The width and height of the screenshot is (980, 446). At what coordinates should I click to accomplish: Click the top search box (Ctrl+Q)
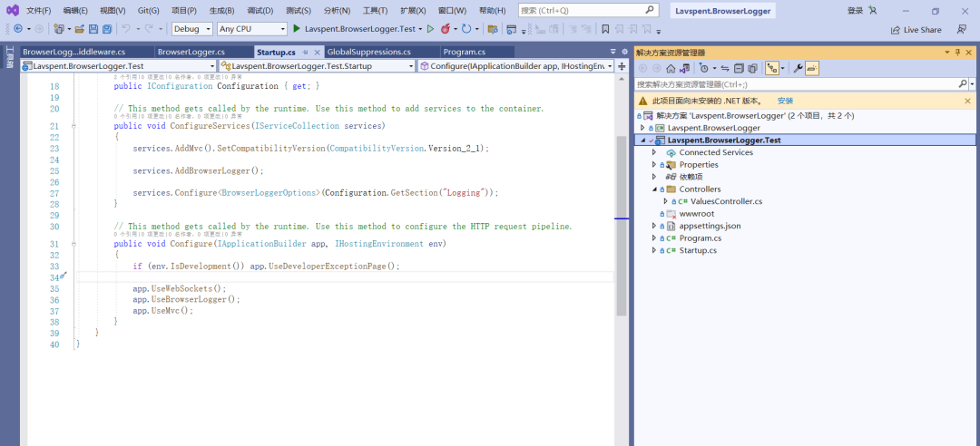point(589,11)
